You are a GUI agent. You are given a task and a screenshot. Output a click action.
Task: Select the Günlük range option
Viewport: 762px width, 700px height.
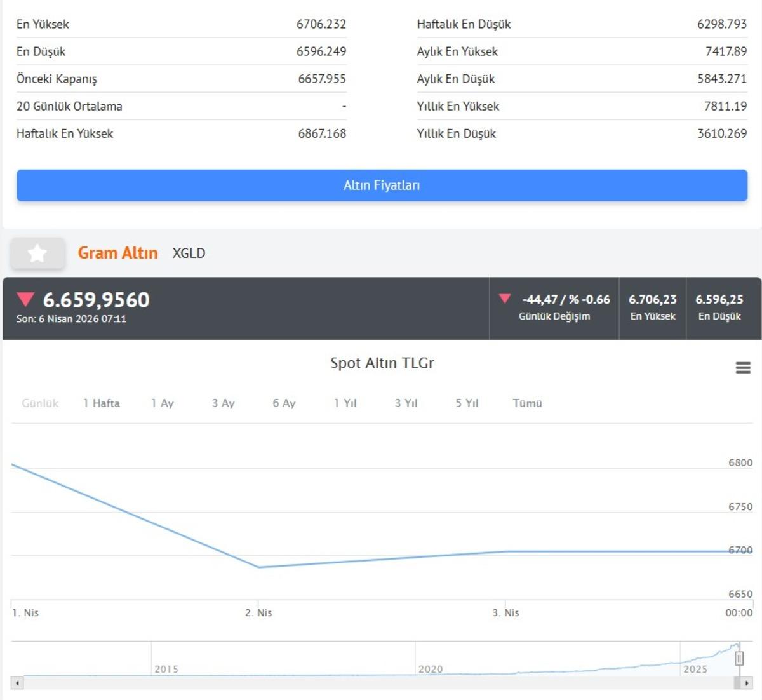(x=40, y=403)
